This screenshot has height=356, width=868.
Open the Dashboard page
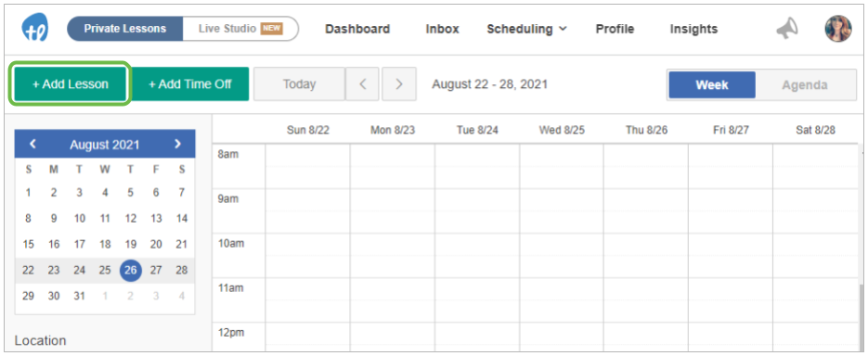[357, 29]
